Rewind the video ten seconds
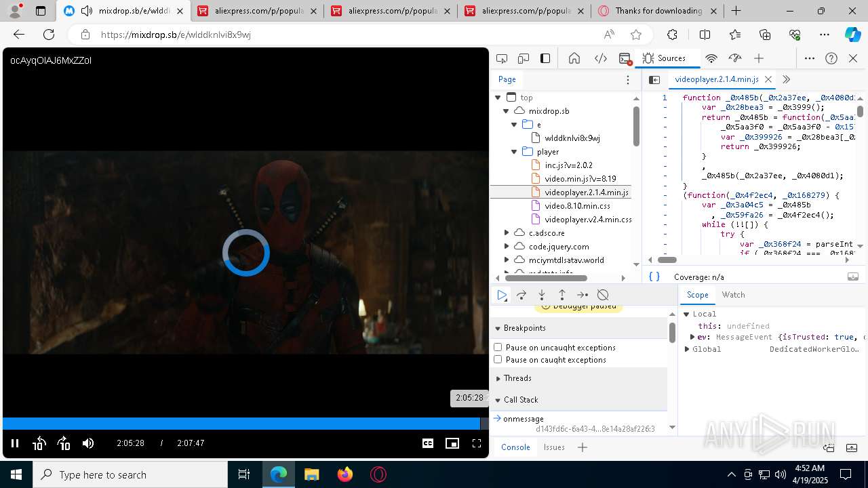 [x=39, y=443]
